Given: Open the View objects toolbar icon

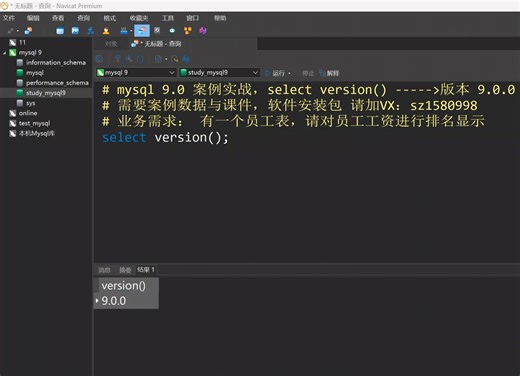Looking at the screenshot, I should [x=75, y=31].
